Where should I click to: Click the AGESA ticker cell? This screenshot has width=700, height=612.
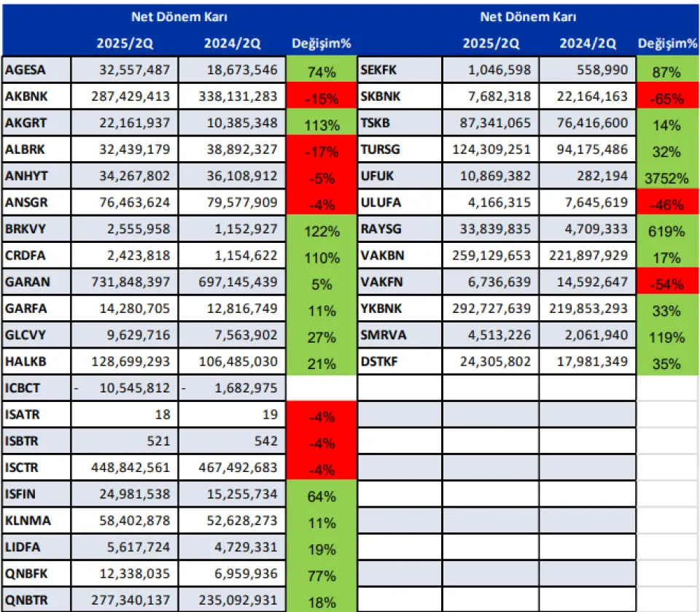click(x=36, y=70)
